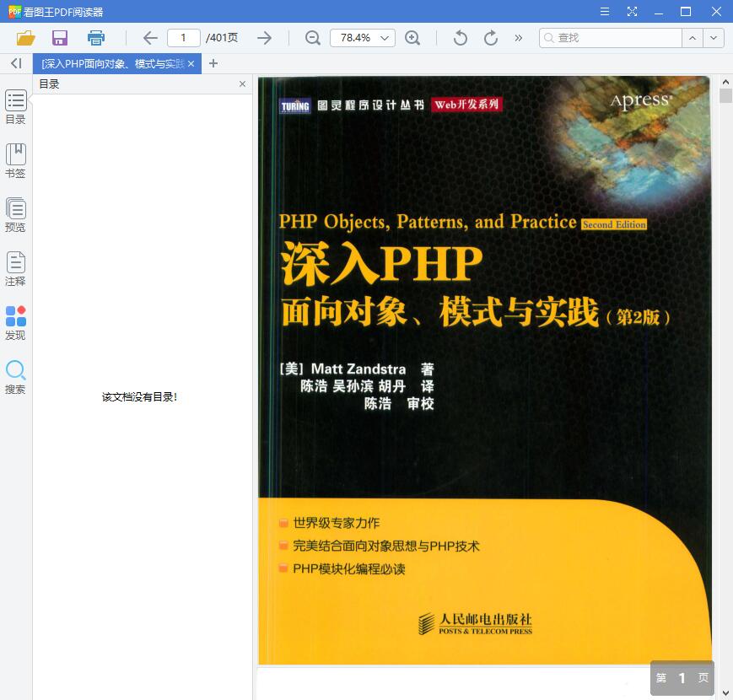Viewport: 733px width, 700px height.
Task: Open the zoom level dropdown showing 78.4%
Action: [x=362, y=37]
